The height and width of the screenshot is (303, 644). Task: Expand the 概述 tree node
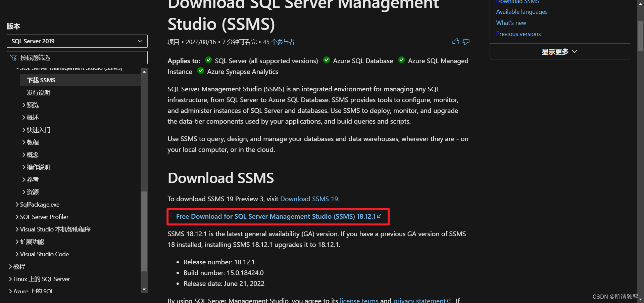click(x=24, y=118)
